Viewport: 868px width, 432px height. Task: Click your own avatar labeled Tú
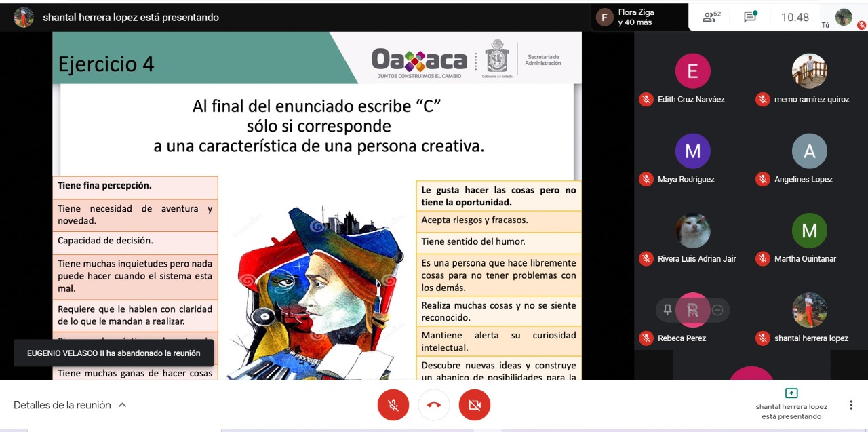click(843, 17)
